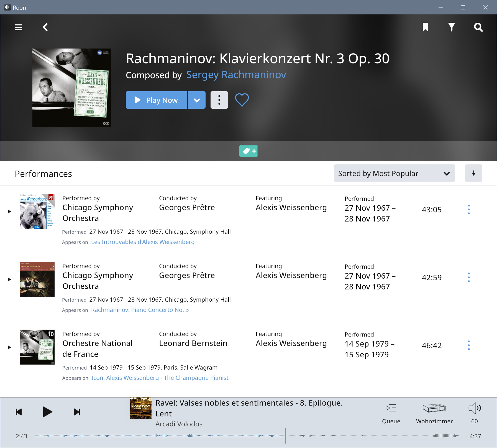The height and width of the screenshot is (448, 497).
Task: Open Icon: Alexis Weissenberg - The Champagne Pianist link
Action: (x=160, y=378)
